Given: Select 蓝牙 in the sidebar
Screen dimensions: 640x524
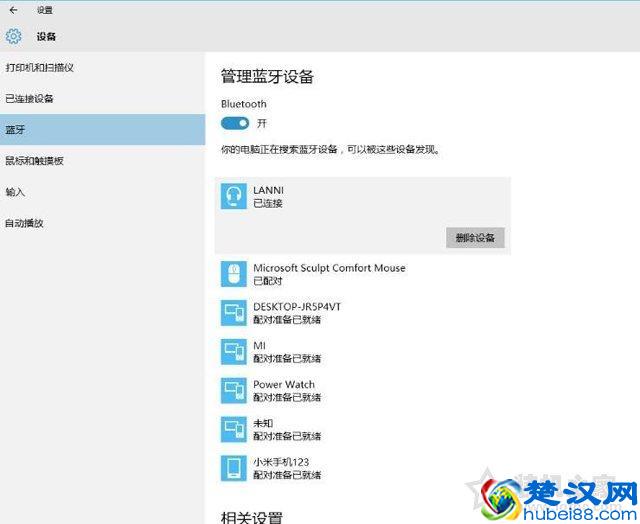Looking at the screenshot, I should pos(102,130).
